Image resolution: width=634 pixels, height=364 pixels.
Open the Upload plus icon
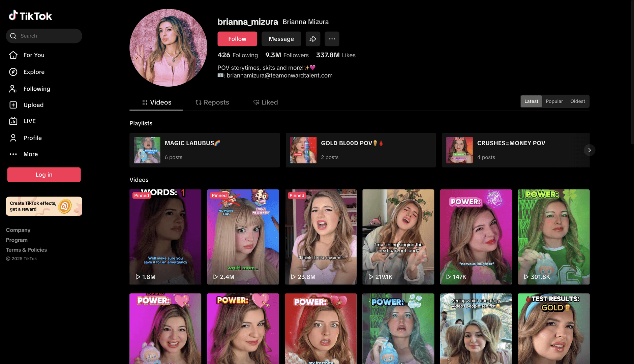13,105
